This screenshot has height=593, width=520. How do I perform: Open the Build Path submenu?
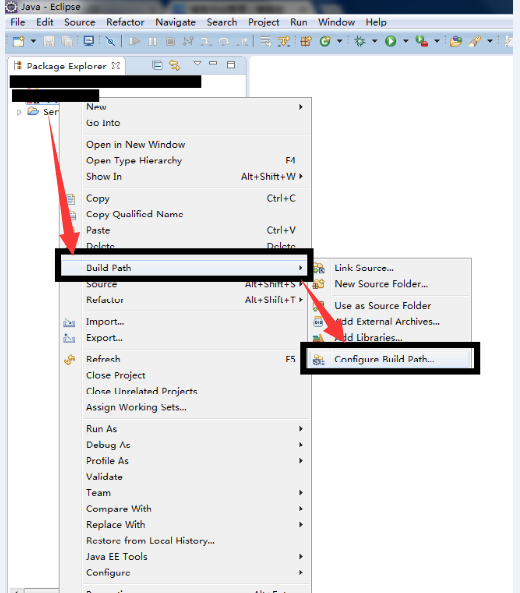(185, 268)
